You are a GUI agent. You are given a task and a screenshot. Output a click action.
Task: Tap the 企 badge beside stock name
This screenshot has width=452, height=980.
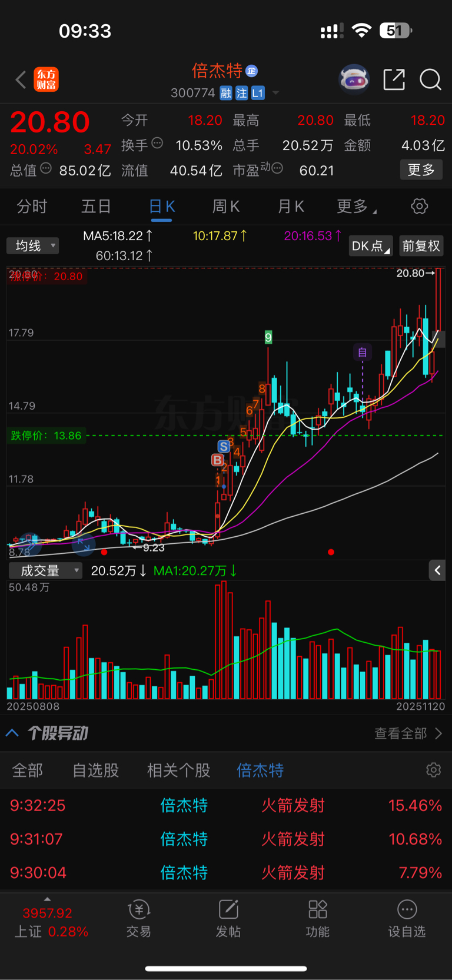(x=251, y=71)
